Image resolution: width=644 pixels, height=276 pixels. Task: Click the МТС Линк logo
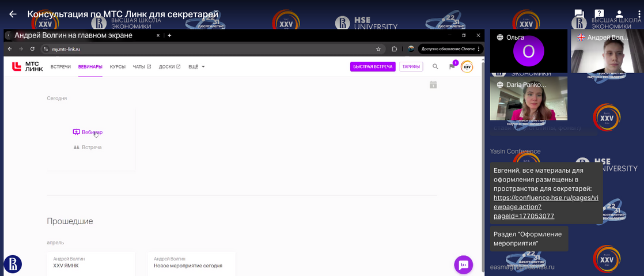(x=27, y=66)
